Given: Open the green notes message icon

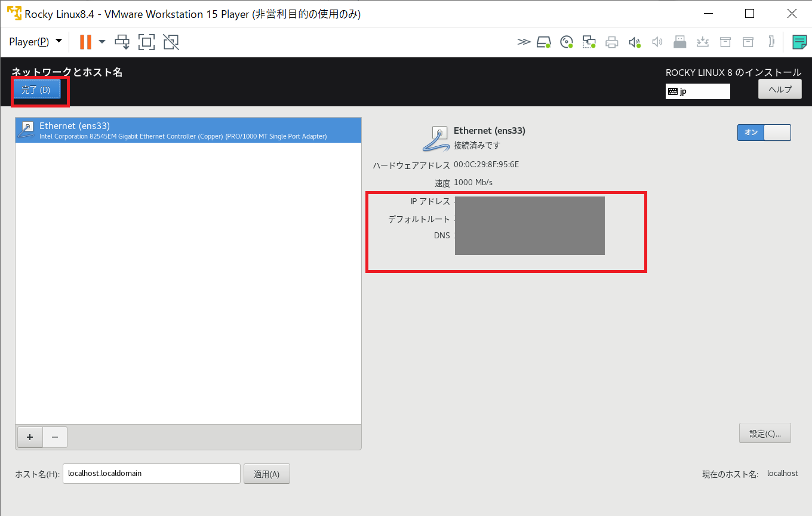Looking at the screenshot, I should coord(799,42).
